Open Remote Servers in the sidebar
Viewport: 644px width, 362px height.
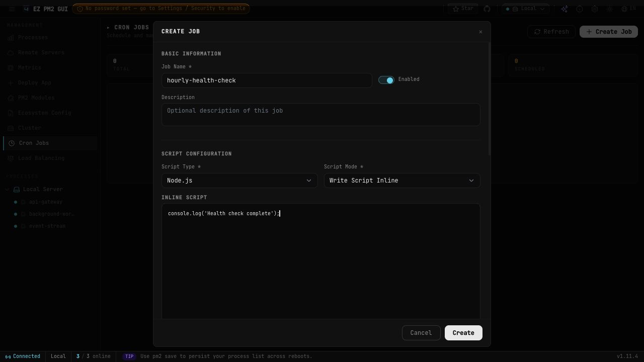click(x=50, y=53)
